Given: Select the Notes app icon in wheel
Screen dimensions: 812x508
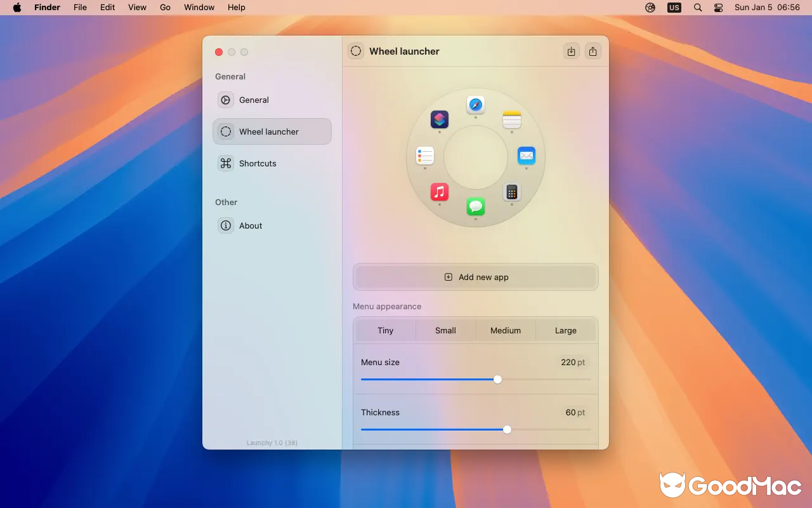Looking at the screenshot, I should pos(512,120).
